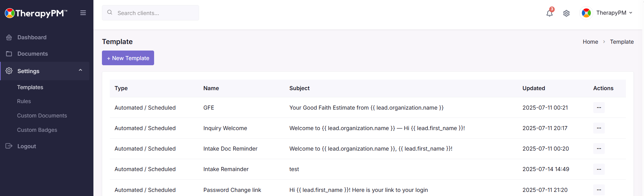This screenshot has width=644, height=196.
Task: Open actions menu for Intake Remainder row
Action: tap(599, 169)
